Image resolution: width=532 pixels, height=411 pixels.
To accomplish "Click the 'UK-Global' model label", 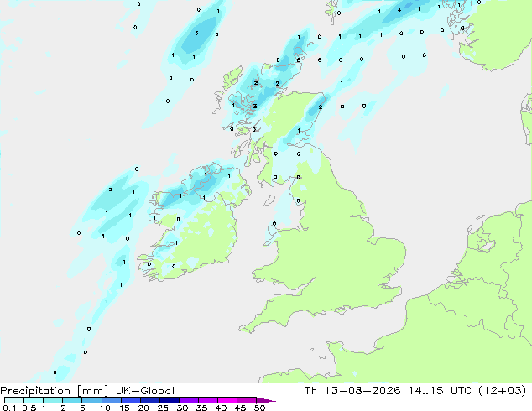I will point(145,391).
